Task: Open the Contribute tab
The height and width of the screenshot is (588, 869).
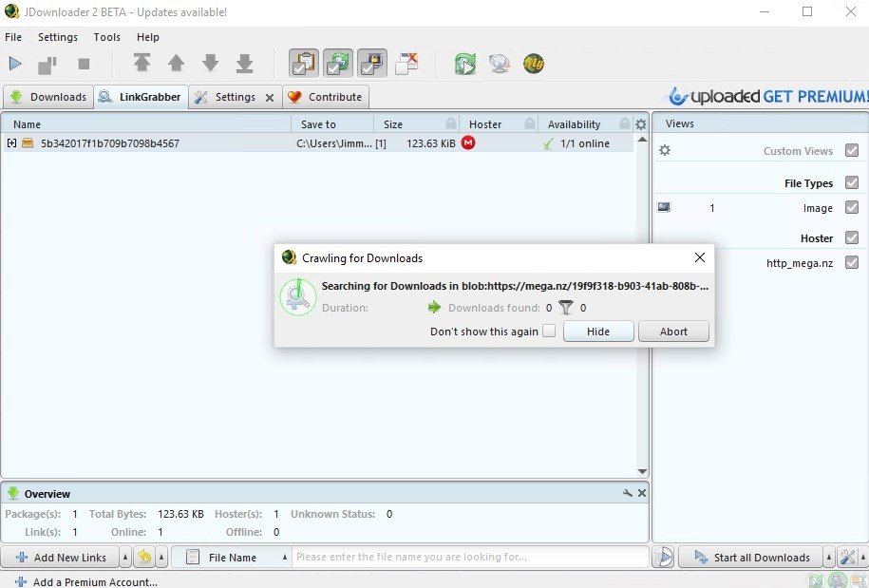Action: pos(326,97)
